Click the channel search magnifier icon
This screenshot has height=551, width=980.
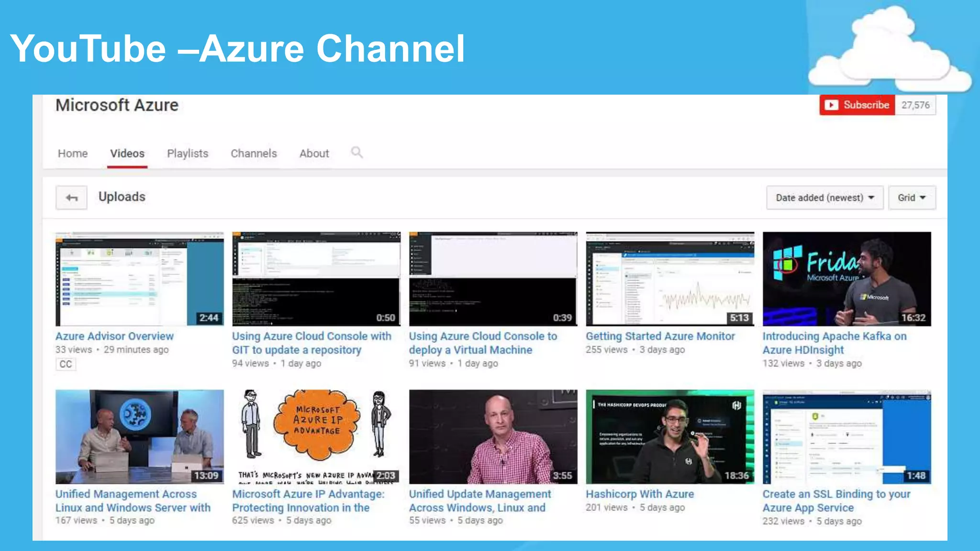point(356,153)
